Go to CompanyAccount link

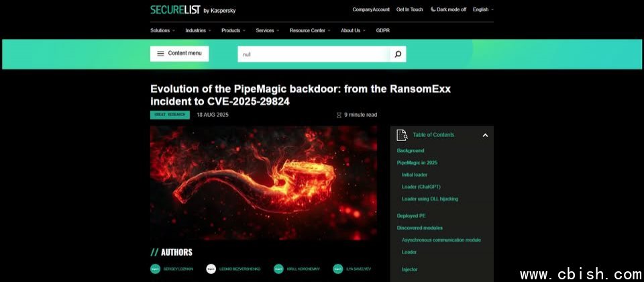(x=371, y=9)
